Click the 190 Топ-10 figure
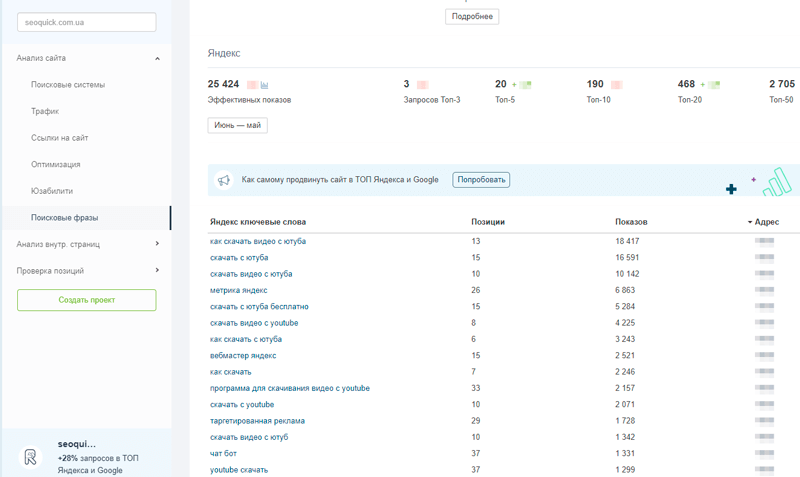800x477 pixels. pyautogui.click(x=595, y=84)
